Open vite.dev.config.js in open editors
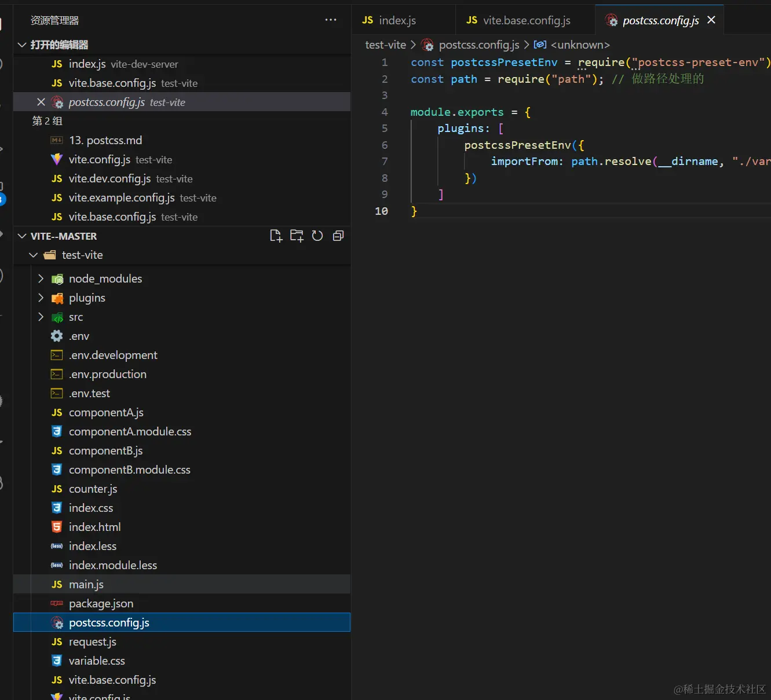This screenshot has height=700, width=771. 182,178
